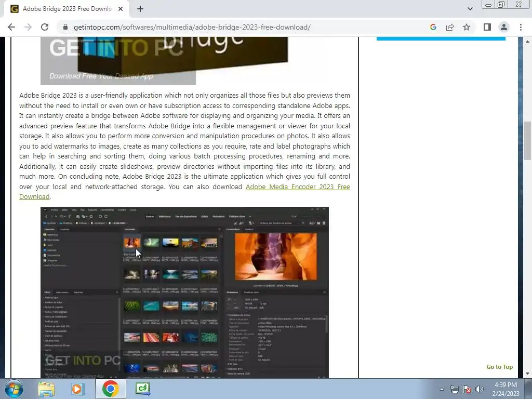Close the Adobe Bridge 2023 tab
532x399 pixels.
[121, 9]
